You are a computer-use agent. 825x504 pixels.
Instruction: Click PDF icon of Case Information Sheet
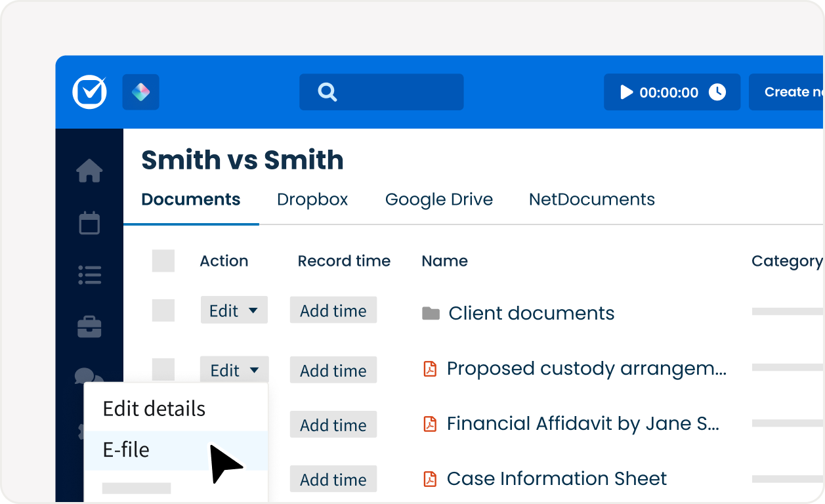click(x=430, y=479)
